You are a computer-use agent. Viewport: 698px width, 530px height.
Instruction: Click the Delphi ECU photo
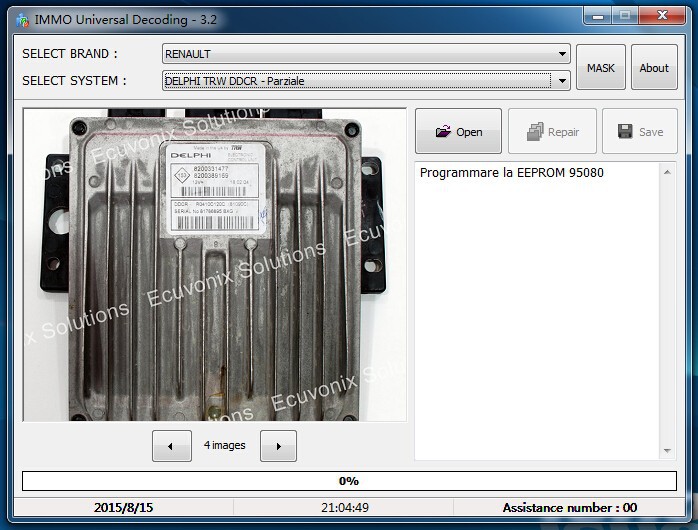pos(214,264)
